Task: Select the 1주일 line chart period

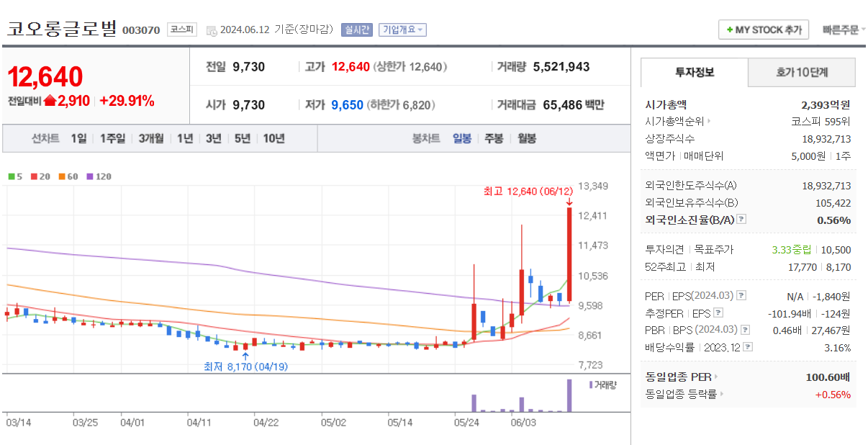Action: (x=112, y=138)
